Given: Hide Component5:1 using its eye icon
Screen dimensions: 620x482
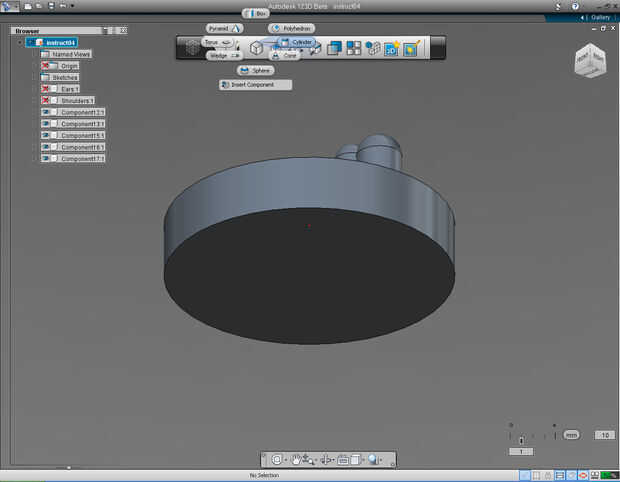Looking at the screenshot, I should coord(45,135).
